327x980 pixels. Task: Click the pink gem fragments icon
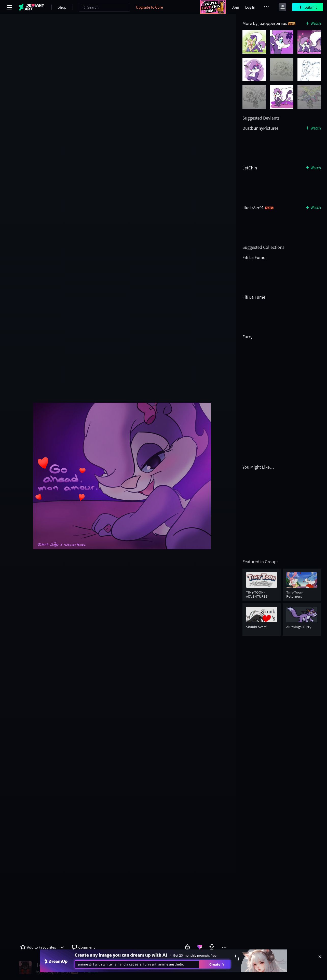tap(199, 947)
